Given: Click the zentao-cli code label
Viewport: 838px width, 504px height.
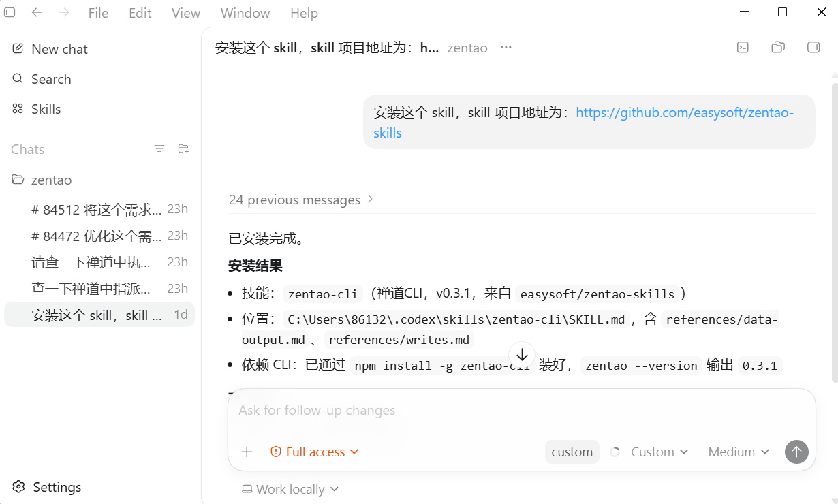Looking at the screenshot, I should [x=323, y=294].
